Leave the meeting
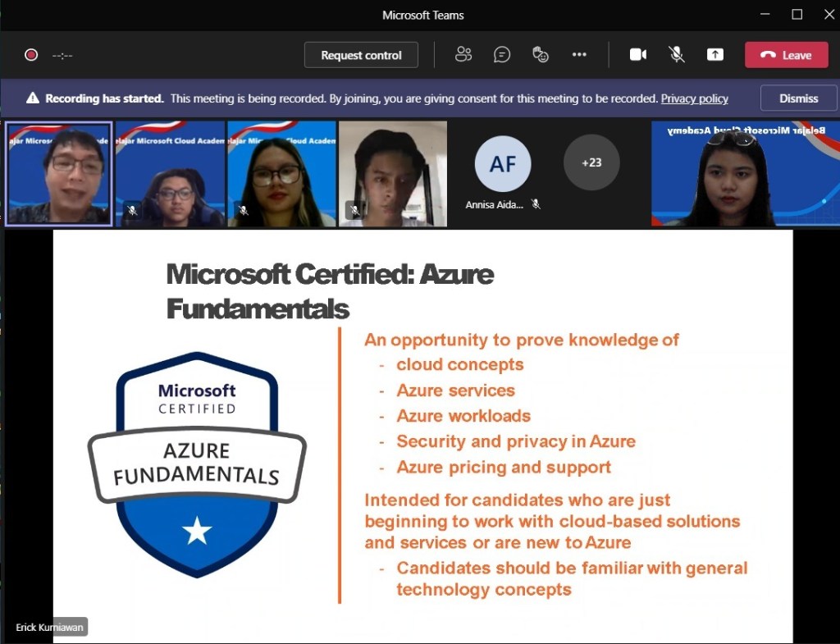The width and height of the screenshot is (840, 644). point(786,55)
